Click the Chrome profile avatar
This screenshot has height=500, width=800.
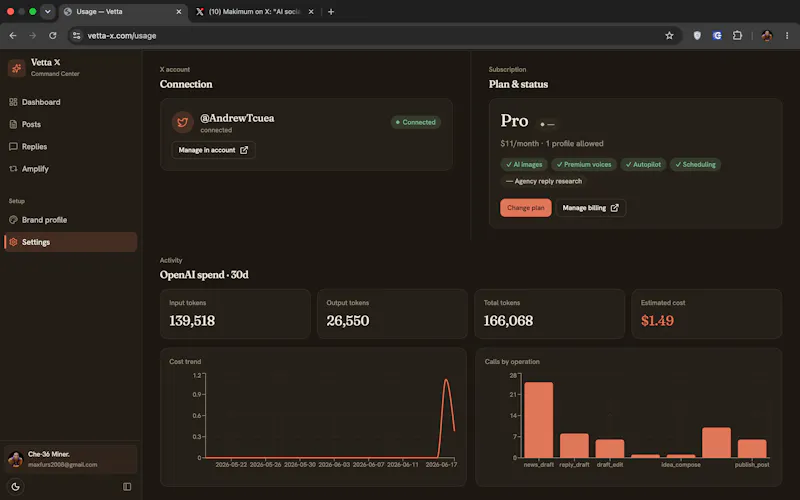[x=766, y=36]
